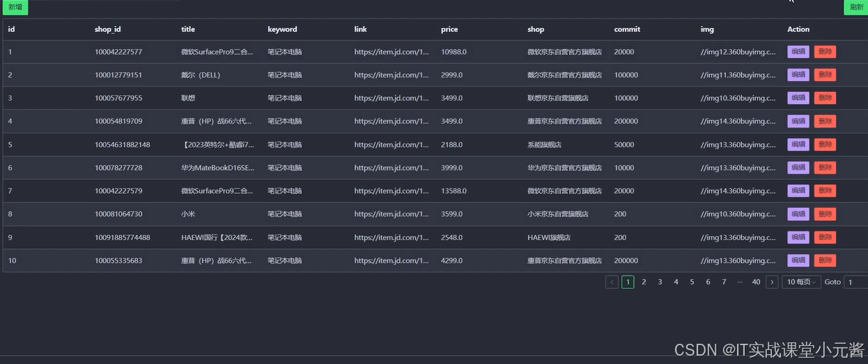Click the green 刷新 refresh button
The height and width of the screenshot is (364, 868).
point(856,7)
